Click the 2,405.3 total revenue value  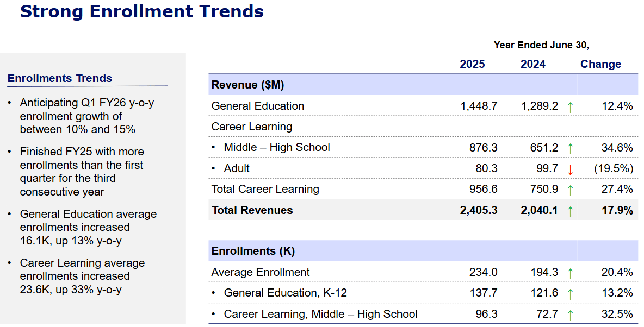click(x=479, y=210)
